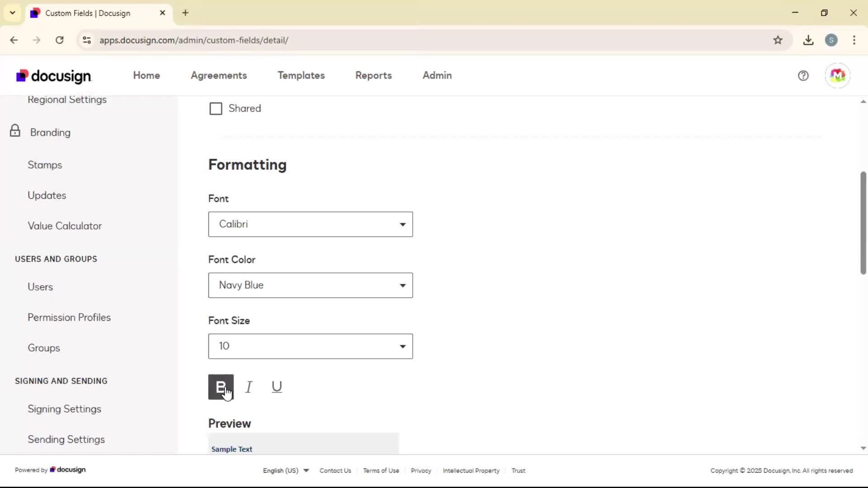
Task: Click the Docusign logo in header
Action: [54, 76]
